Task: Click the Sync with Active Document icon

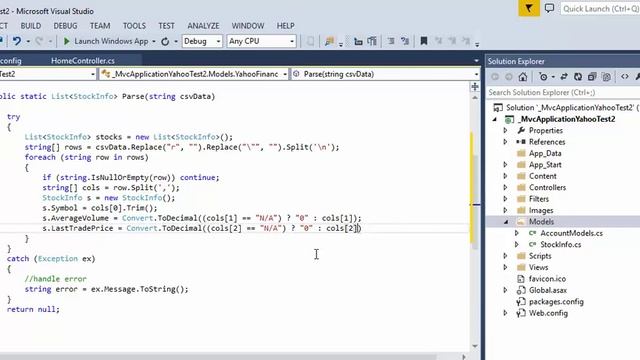Action: click(x=564, y=76)
